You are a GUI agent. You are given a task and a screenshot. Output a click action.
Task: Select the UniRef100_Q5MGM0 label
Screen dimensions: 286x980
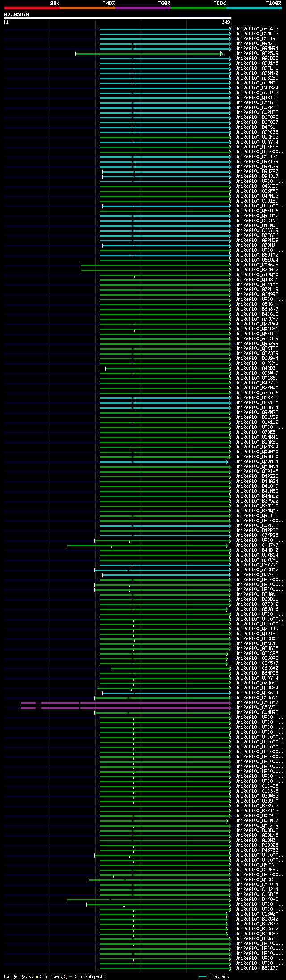coord(257,304)
